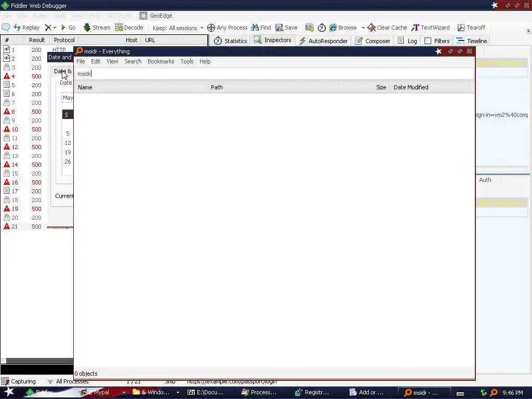532x399 pixels.
Task: Open Find with the binoculars icon
Action: point(255,28)
